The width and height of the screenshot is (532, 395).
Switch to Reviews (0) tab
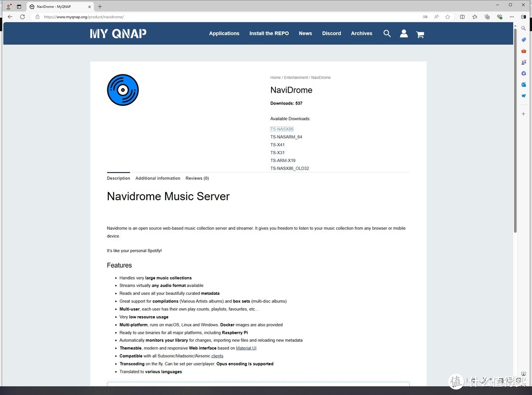[197, 178]
